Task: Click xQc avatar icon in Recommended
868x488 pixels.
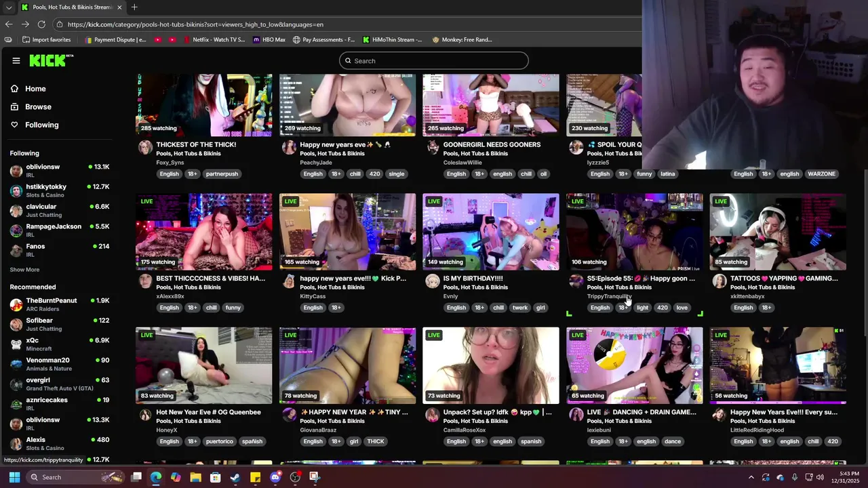Action: coord(16,344)
